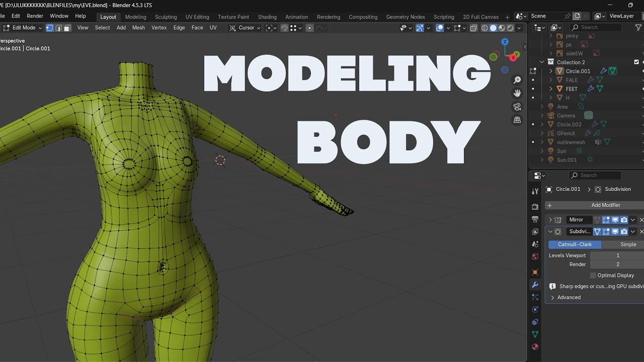Switch to the Shading workspace tab

click(267, 17)
